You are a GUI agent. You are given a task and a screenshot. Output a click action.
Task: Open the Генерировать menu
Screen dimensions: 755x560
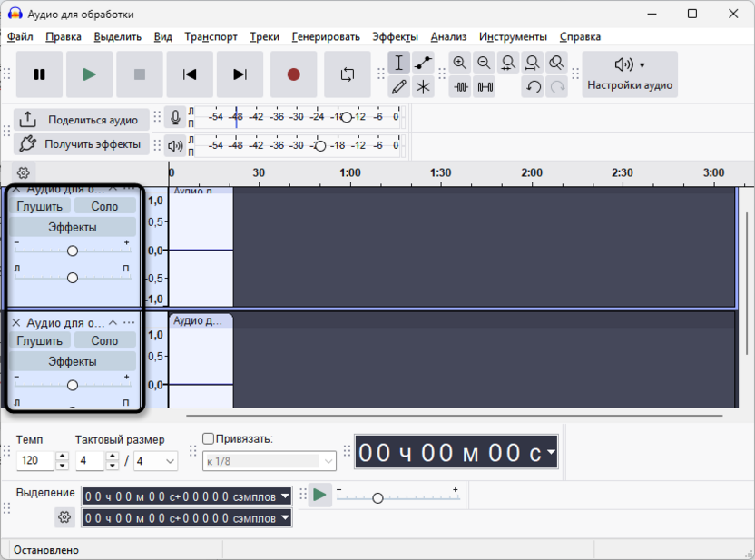click(326, 36)
